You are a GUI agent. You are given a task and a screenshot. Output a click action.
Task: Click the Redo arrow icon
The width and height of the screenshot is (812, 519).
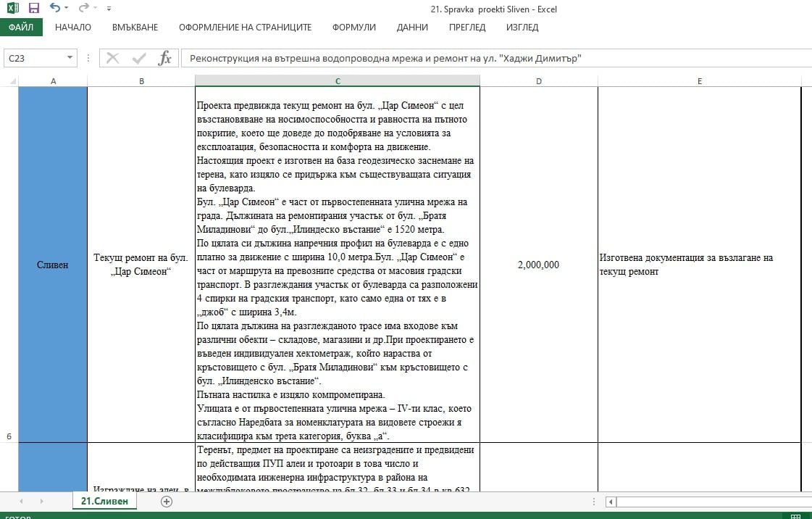pyautogui.click(x=83, y=9)
